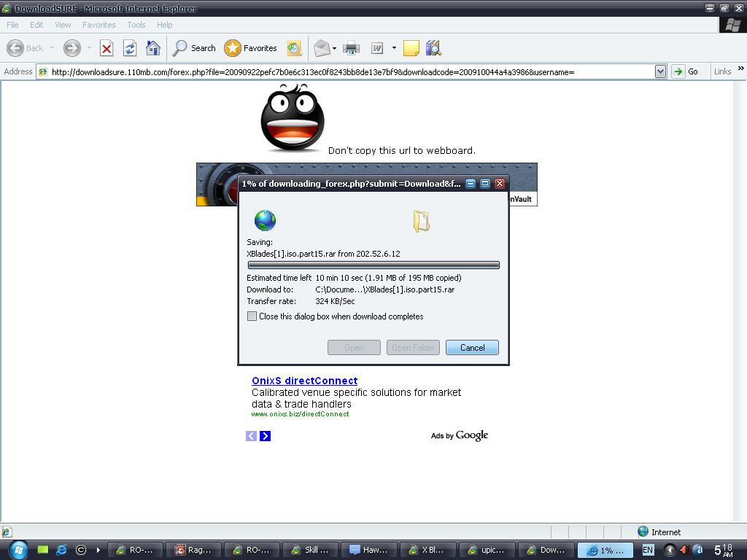This screenshot has height=560, width=747.
Task: Click the EN language indicator
Action: point(648,550)
